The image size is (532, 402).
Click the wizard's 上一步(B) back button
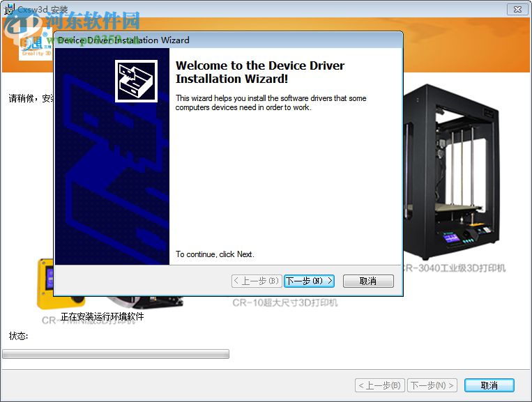[257, 281]
